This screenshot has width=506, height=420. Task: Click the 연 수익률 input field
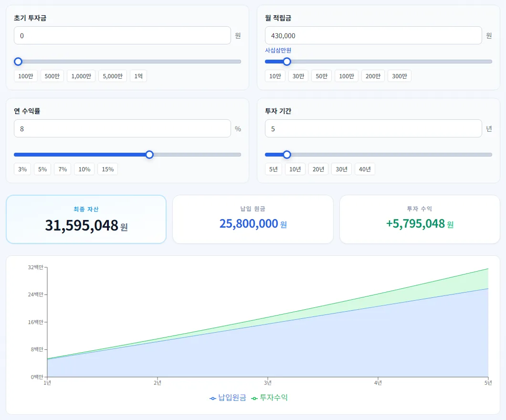[x=122, y=128]
